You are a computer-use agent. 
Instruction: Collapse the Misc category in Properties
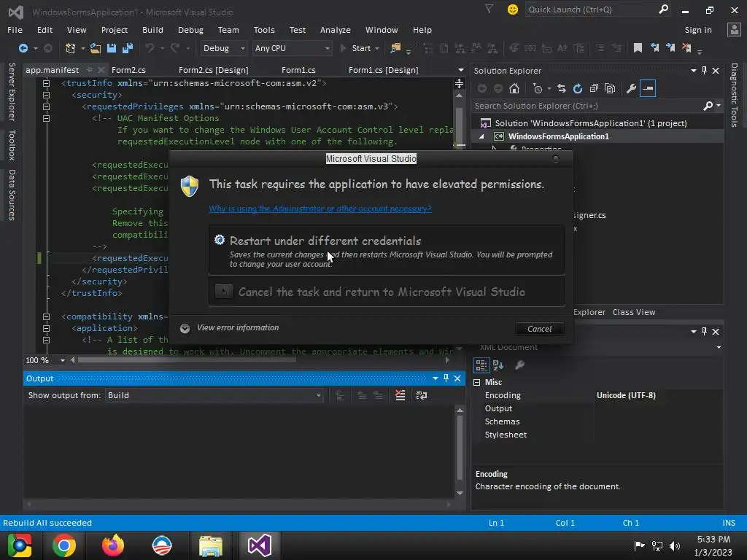click(x=477, y=382)
